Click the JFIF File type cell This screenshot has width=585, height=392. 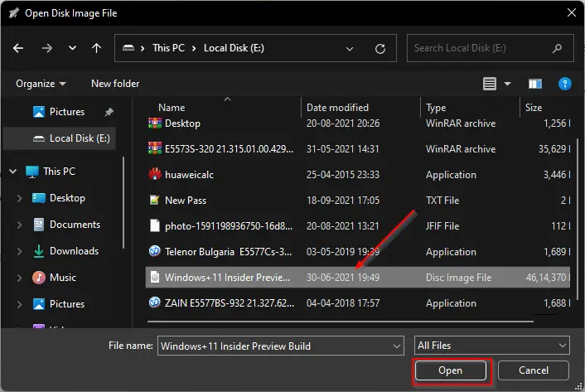click(442, 226)
